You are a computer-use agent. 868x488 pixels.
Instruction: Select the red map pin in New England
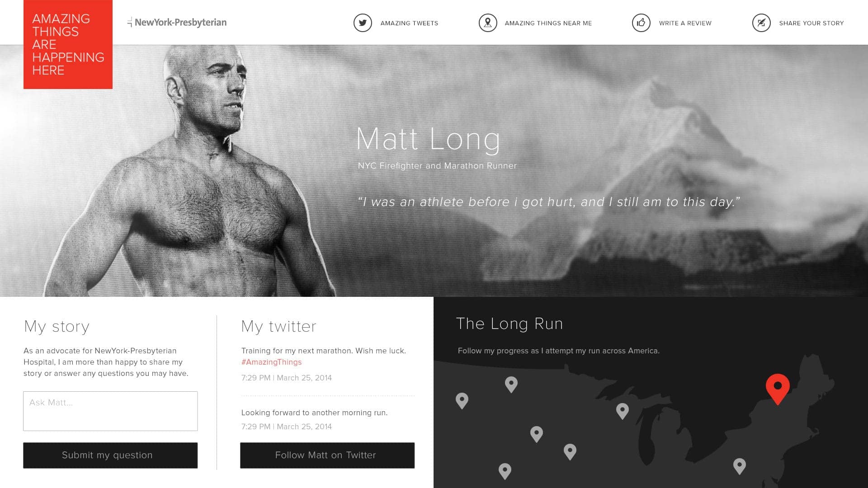pyautogui.click(x=778, y=389)
